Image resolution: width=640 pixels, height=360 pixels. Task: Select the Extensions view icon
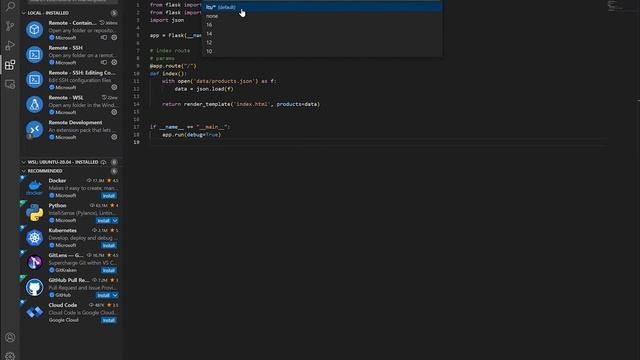pyautogui.click(x=10, y=64)
